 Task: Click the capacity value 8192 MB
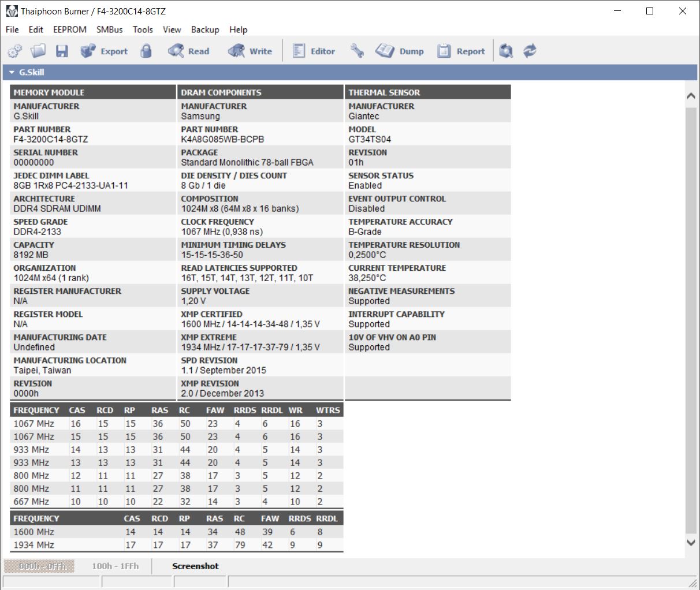(31, 255)
